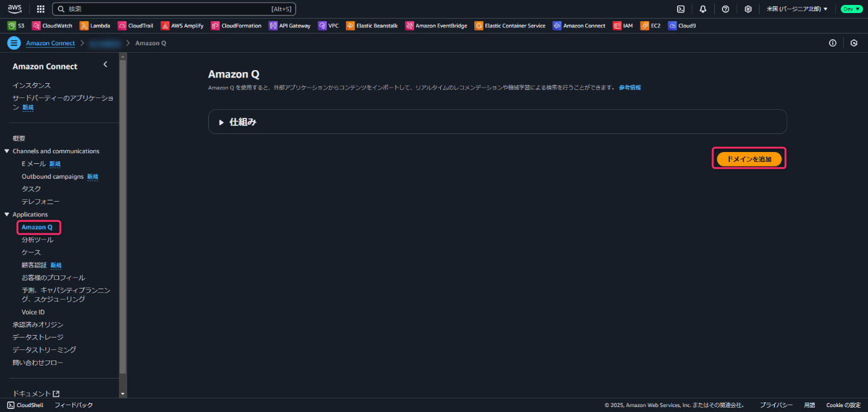Open CloudShell icon in top bar
This screenshot has height=412, width=868.
pos(680,9)
